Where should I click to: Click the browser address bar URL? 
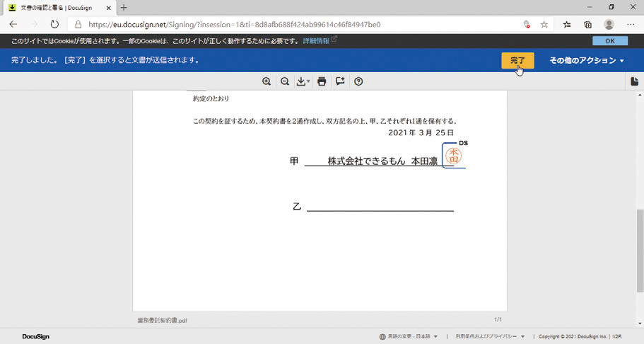(x=234, y=24)
